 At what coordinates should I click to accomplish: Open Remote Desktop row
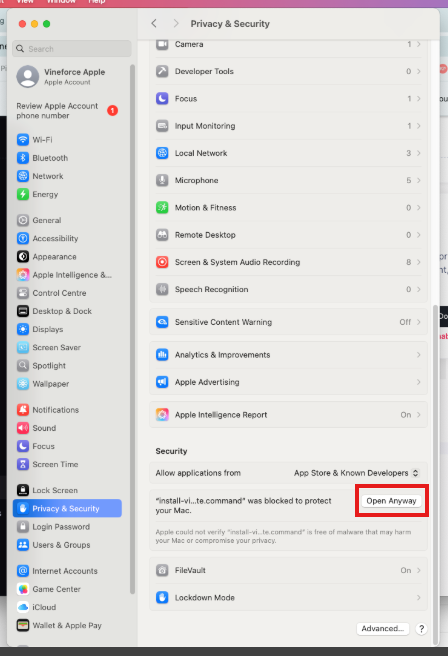coord(288,235)
